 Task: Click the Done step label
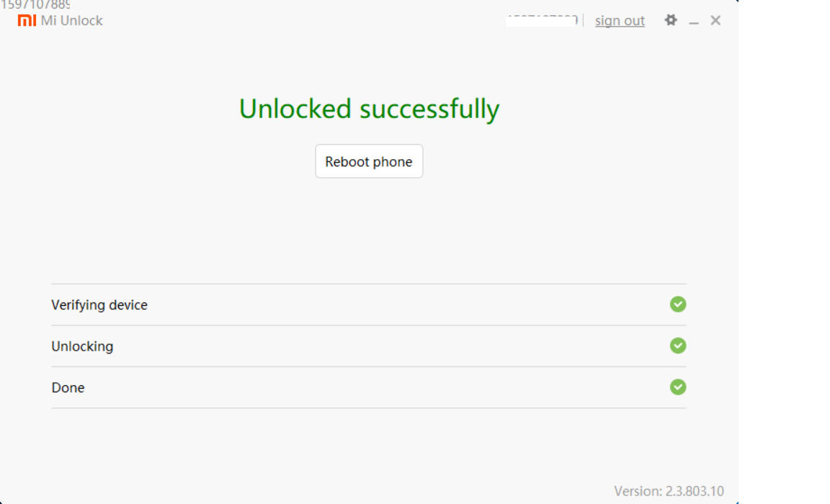68,388
